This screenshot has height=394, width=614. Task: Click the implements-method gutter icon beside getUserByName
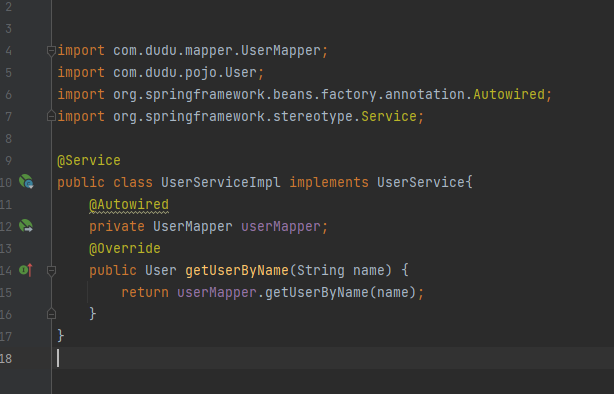pos(26,270)
